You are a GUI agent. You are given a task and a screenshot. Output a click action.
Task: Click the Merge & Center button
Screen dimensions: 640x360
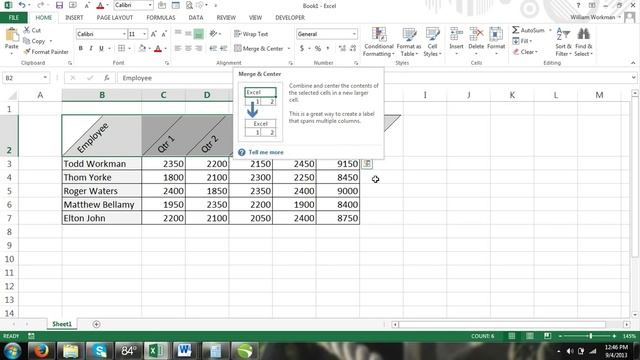[259, 49]
